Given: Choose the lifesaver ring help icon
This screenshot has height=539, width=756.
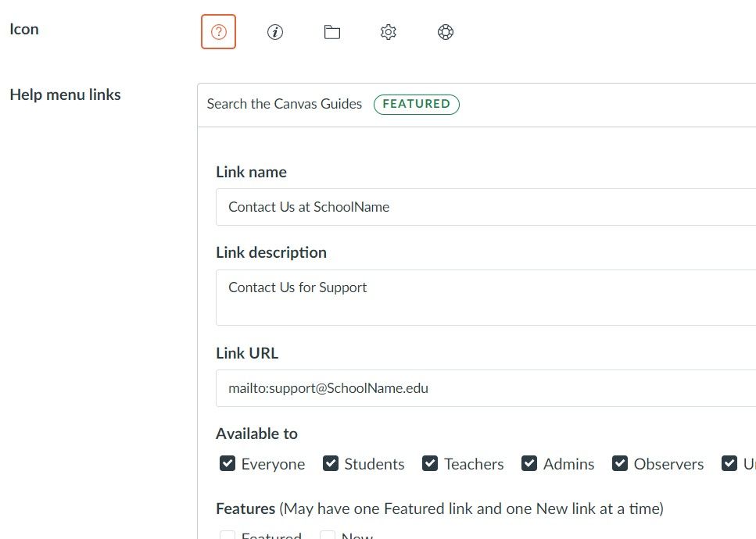Looking at the screenshot, I should coord(445,32).
